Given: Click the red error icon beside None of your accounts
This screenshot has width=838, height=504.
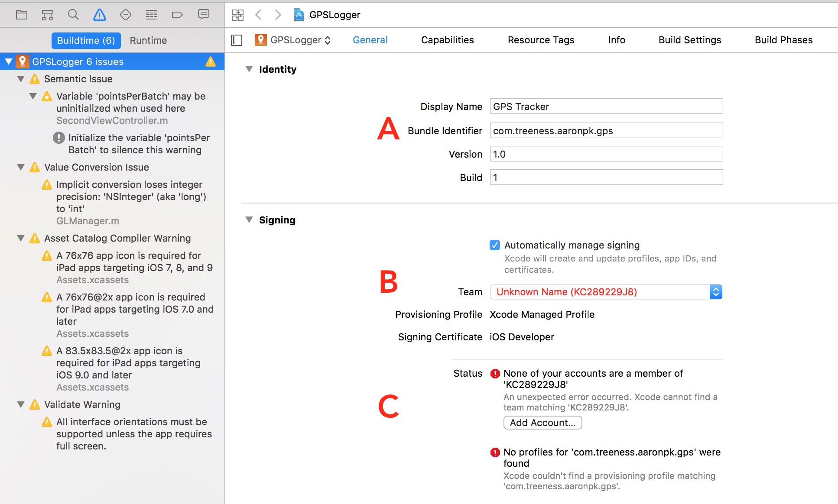Looking at the screenshot, I should pos(495,373).
